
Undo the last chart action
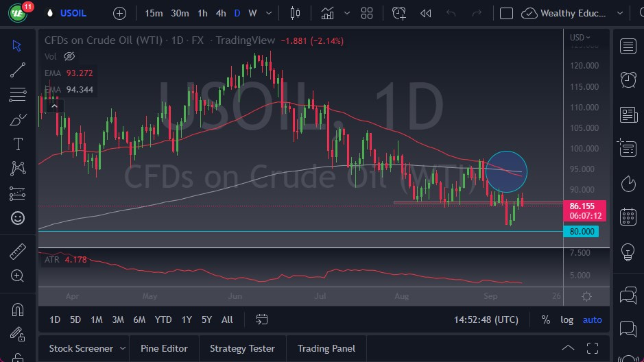click(451, 14)
